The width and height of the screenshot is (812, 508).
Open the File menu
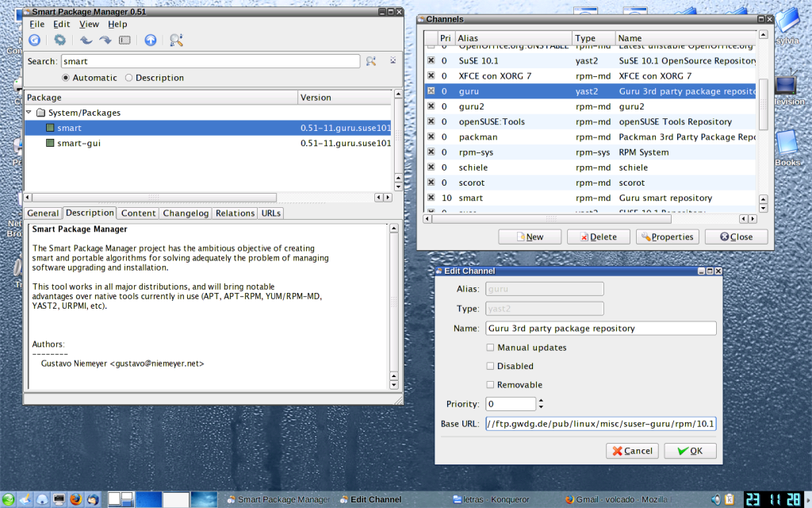[x=36, y=25]
